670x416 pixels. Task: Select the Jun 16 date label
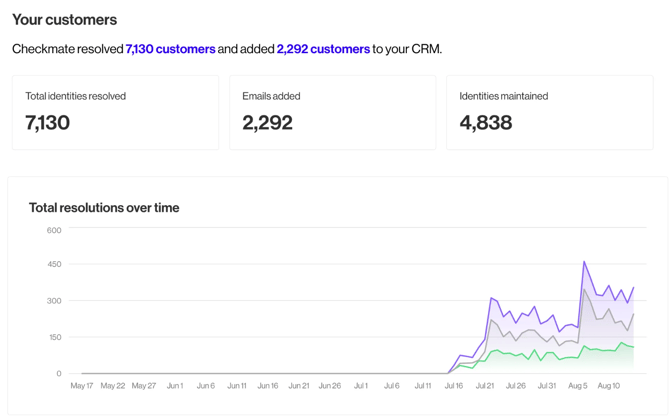pos(268,386)
